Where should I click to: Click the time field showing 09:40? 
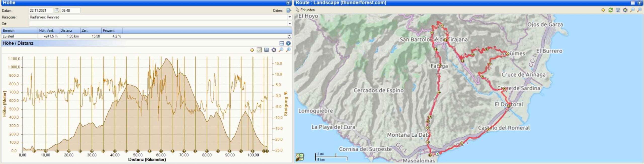tap(70, 10)
